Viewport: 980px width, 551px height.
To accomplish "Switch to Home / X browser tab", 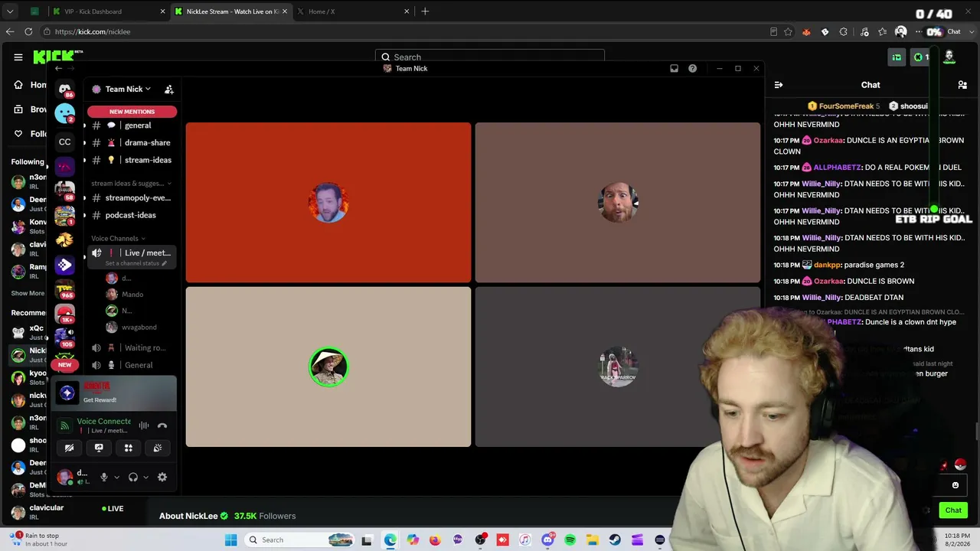I will pyautogui.click(x=352, y=11).
